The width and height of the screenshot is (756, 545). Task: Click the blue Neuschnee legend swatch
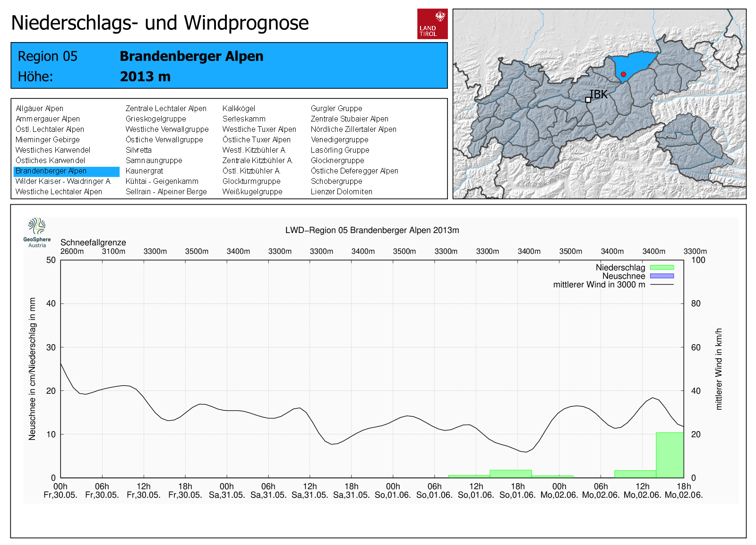661,276
